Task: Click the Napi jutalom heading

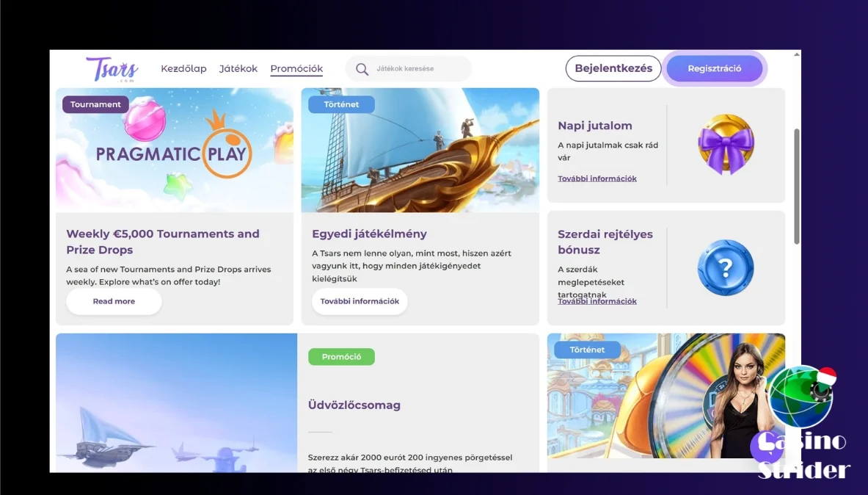Action: pos(595,126)
